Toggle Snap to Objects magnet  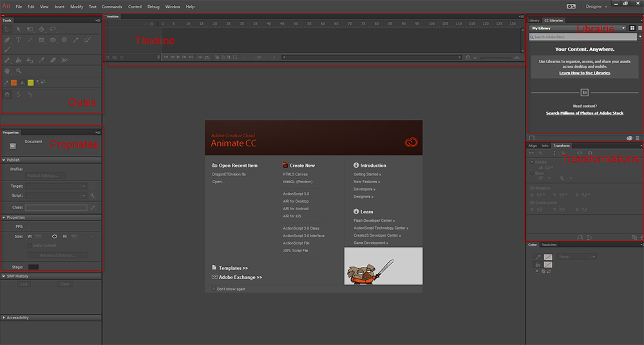click(x=7, y=95)
